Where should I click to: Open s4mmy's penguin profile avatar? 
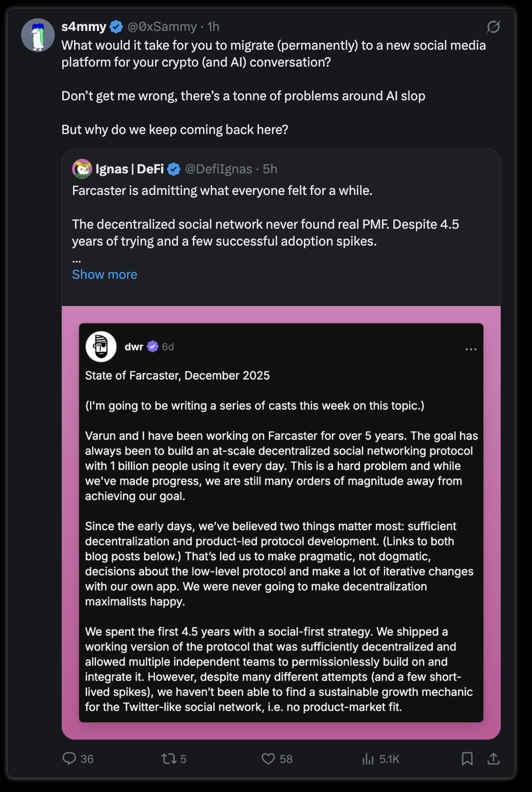38,35
